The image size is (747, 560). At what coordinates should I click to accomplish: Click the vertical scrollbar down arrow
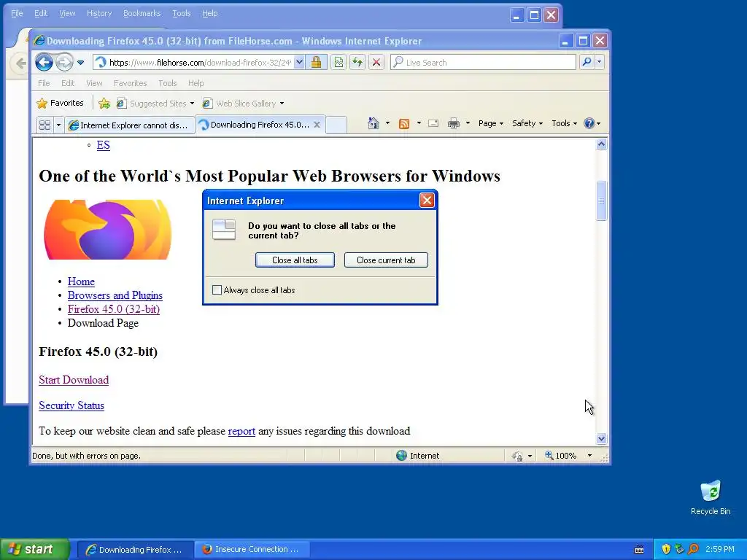pos(601,438)
